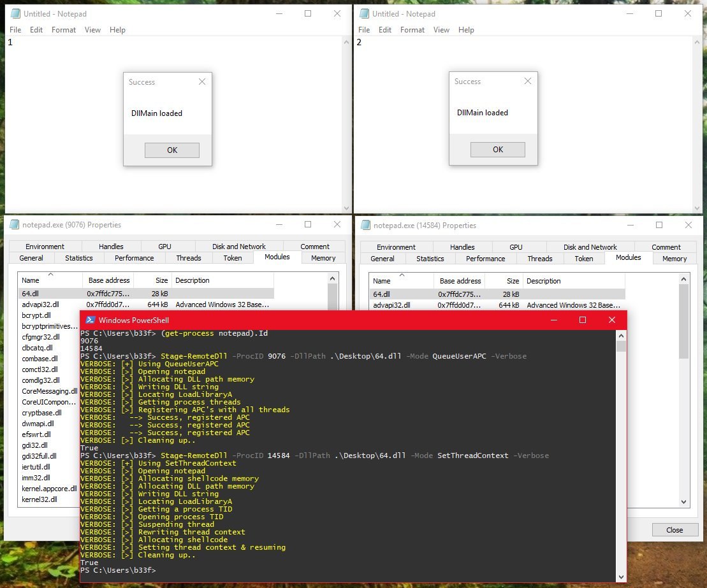Select advapi32.dll row in 9076 modules list
The height and width of the screenshot is (588, 707).
tap(145, 305)
